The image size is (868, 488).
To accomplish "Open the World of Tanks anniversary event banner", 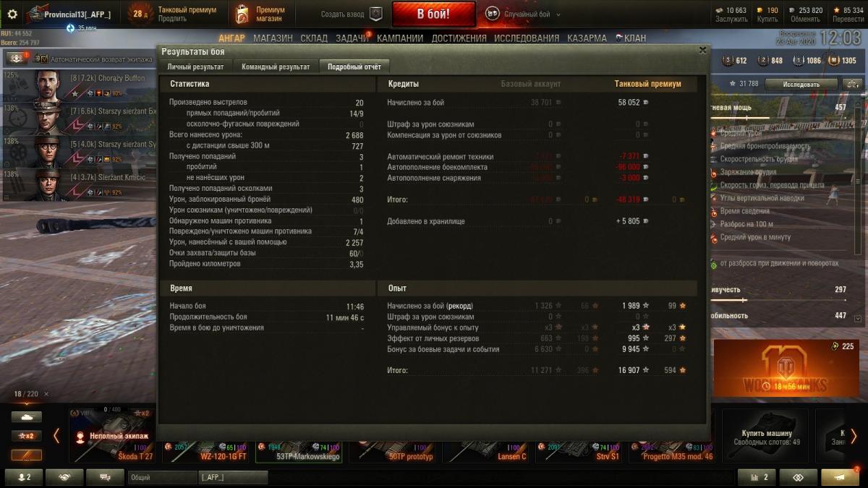I will [x=786, y=368].
